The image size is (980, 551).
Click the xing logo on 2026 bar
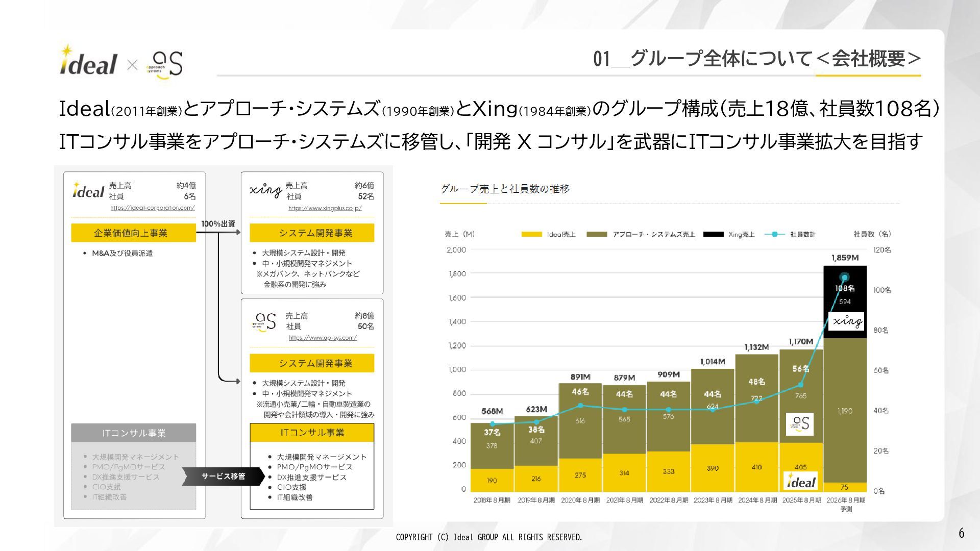[x=846, y=321]
